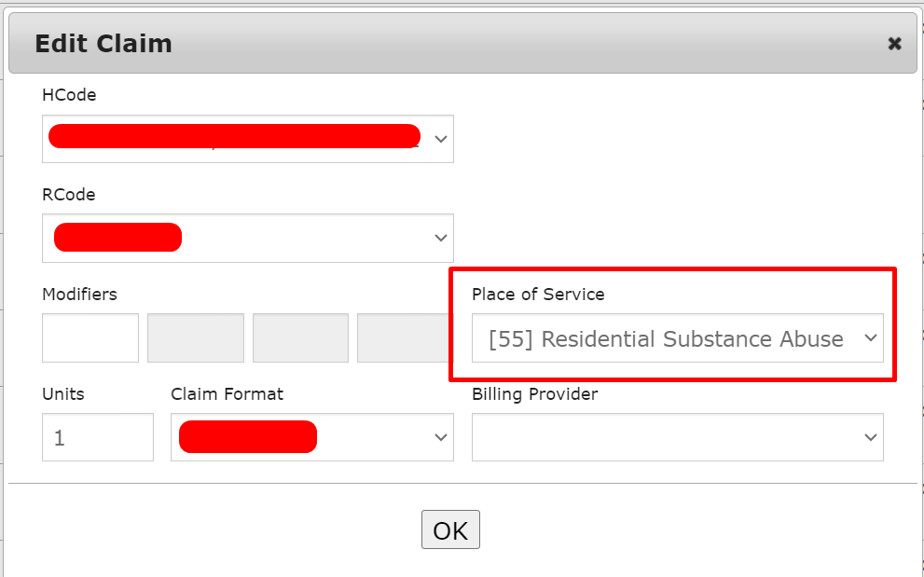Click the Billing Provider label
924x577 pixels.
pyautogui.click(x=534, y=394)
